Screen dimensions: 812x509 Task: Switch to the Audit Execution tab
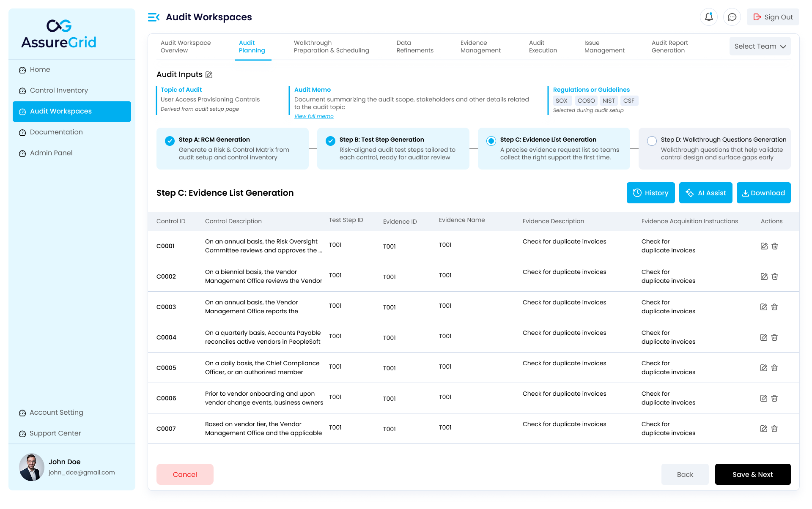[543, 47]
